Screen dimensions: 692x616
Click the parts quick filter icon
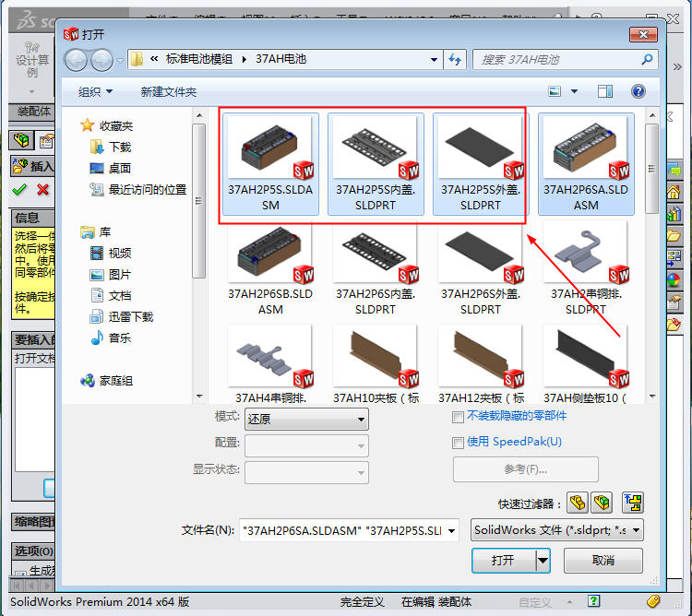pyautogui.click(x=577, y=503)
